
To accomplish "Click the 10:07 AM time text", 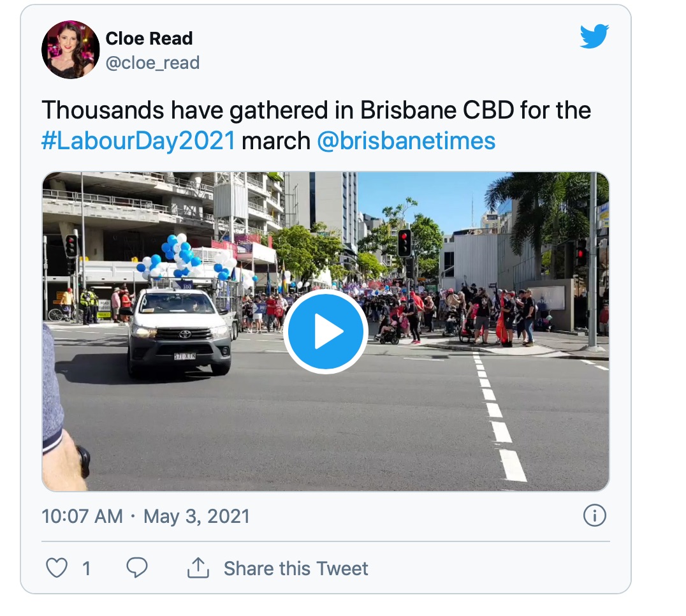I will [x=82, y=517].
